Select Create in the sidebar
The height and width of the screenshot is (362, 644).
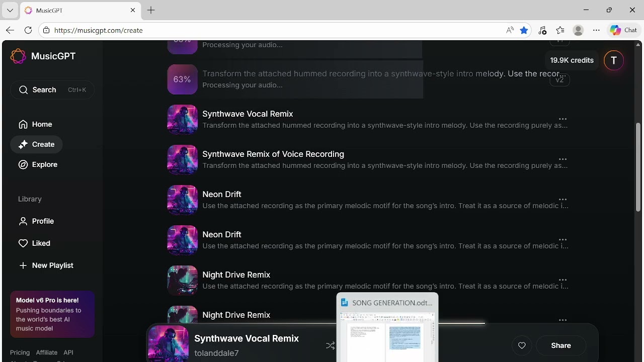tap(36, 144)
